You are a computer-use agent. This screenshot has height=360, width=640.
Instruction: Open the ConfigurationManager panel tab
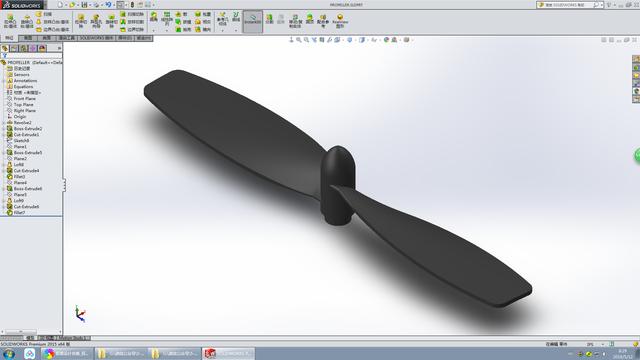pyautogui.click(x=24, y=48)
